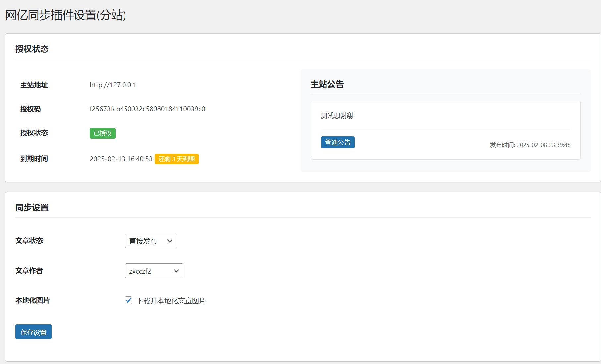The height and width of the screenshot is (364, 601).
Task: Click the 授权状态 section heading at top
Action: (32, 49)
